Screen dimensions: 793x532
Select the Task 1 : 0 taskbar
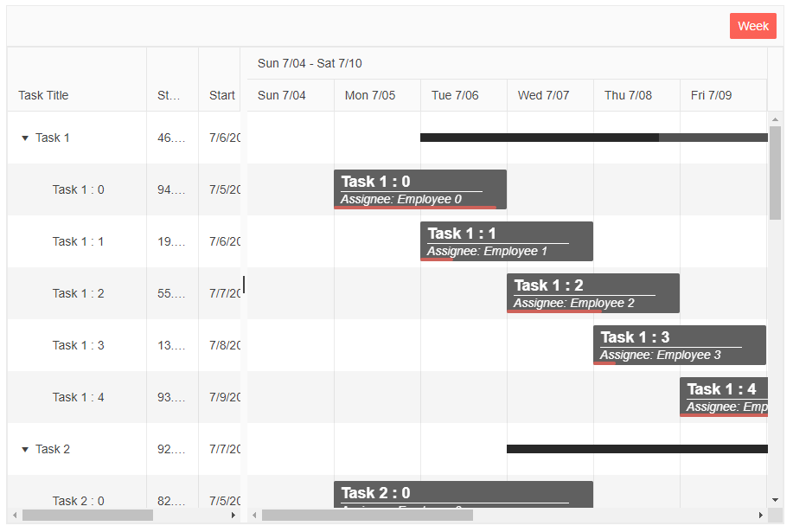(420, 189)
